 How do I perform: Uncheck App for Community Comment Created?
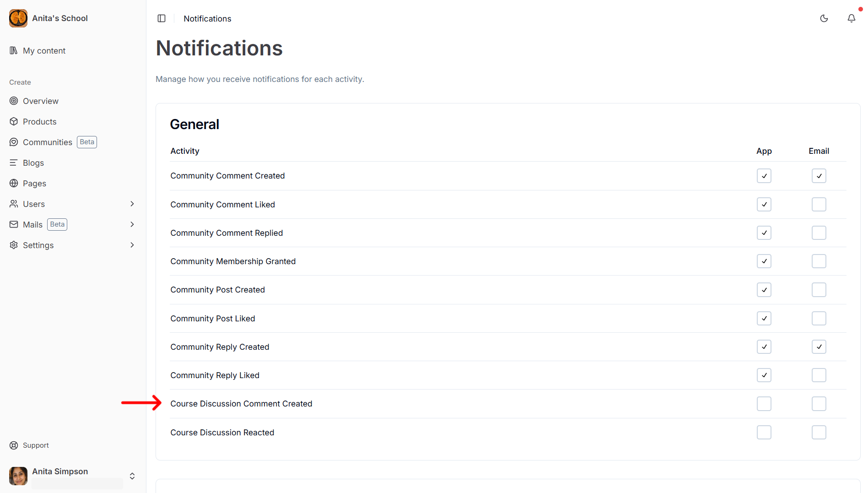(764, 176)
